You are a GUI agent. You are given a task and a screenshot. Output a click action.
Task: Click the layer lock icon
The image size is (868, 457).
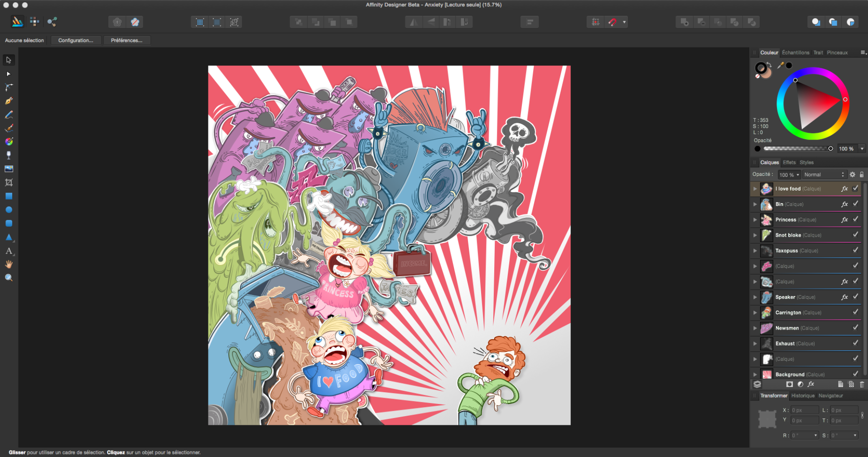click(x=862, y=175)
